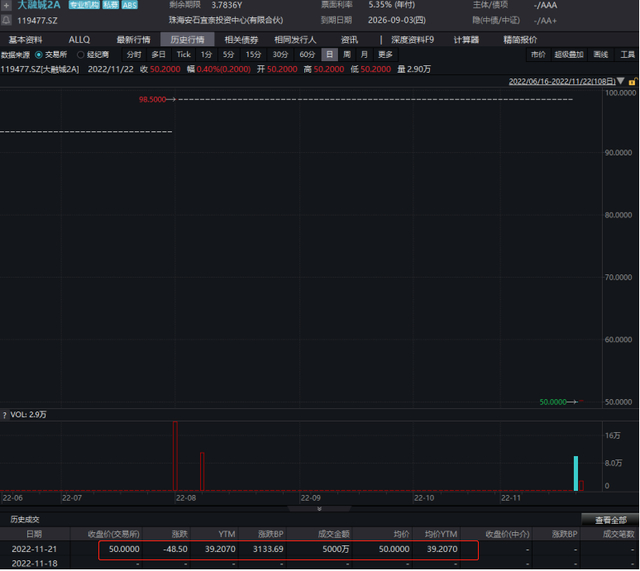640x571 pixels.
Task: Switch chart to 周 weekly period
Action: click(x=347, y=55)
